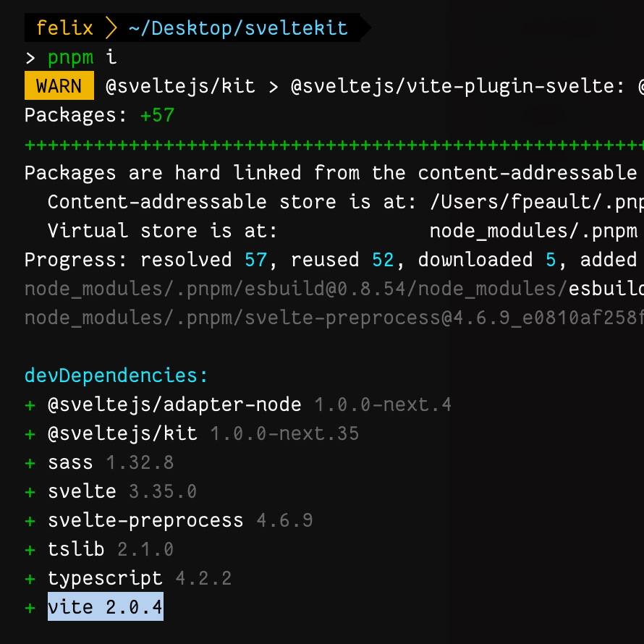Click the 'node_modules/.pnpm' virtual store path

pyautogui.click(x=533, y=232)
